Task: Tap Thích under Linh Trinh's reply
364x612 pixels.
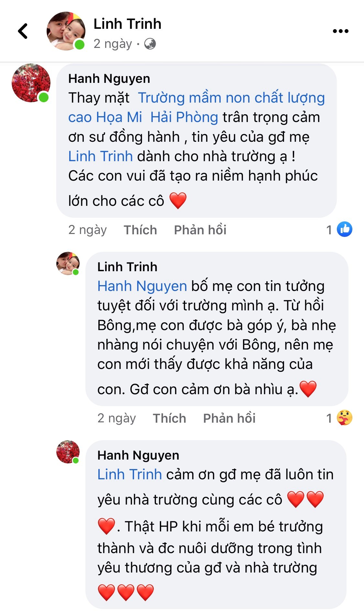Action: [169, 418]
